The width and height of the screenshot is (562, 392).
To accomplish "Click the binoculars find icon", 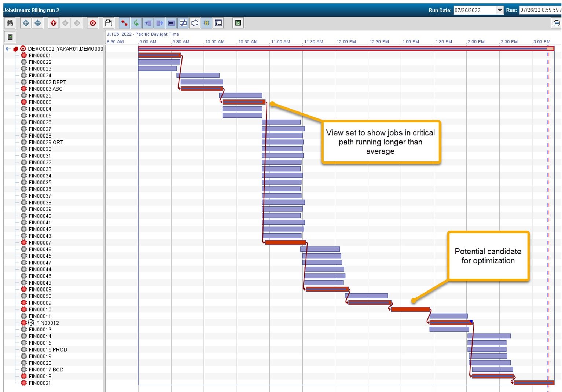I will [x=10, y=23].
